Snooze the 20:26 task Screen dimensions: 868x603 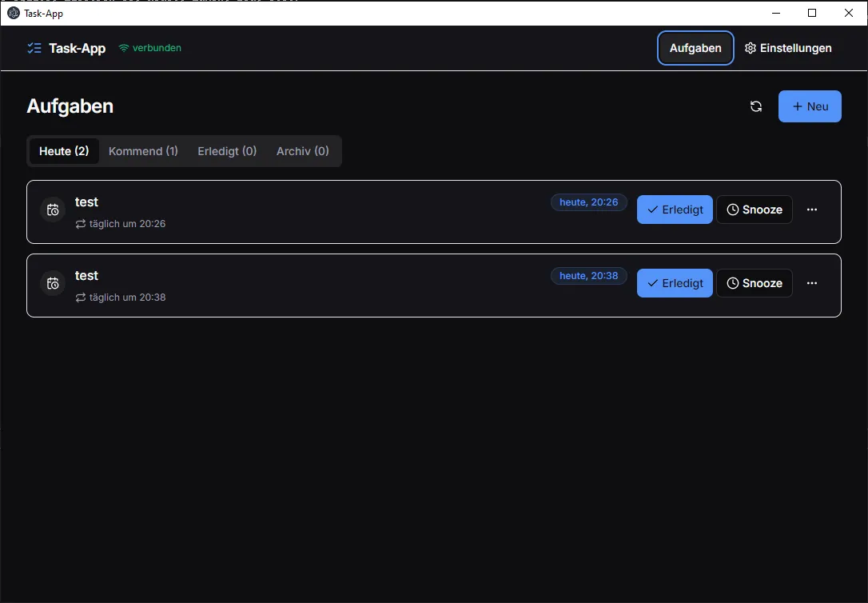pyautogui.click(x=755, y=210)
